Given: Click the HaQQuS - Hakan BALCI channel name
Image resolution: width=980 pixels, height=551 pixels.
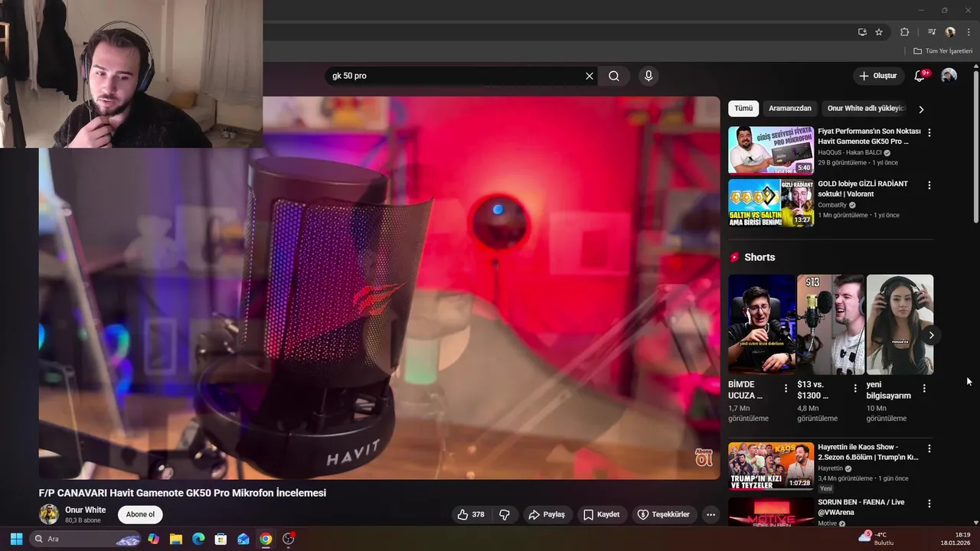Looking at the screenshot, I should pyautogui.click(x=850, y=152).
